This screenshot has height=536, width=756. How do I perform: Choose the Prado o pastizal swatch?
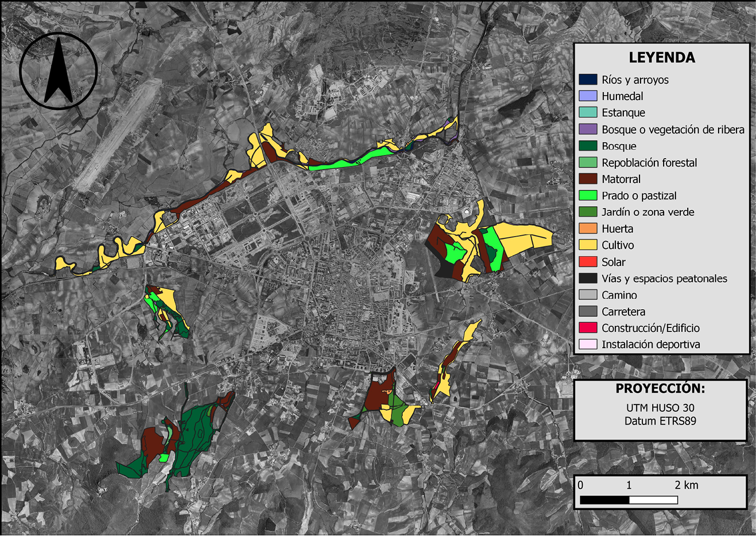(588, 195)
